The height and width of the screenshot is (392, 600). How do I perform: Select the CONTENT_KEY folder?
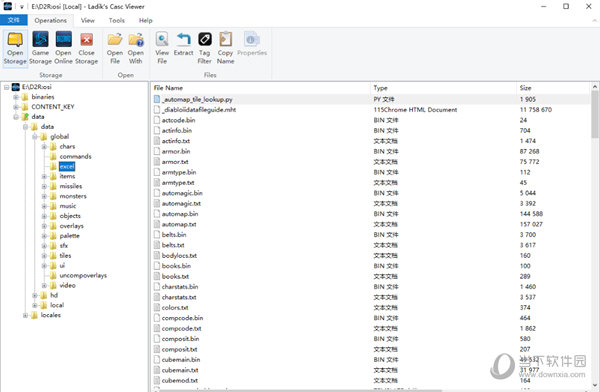click(x=52, y=107)
